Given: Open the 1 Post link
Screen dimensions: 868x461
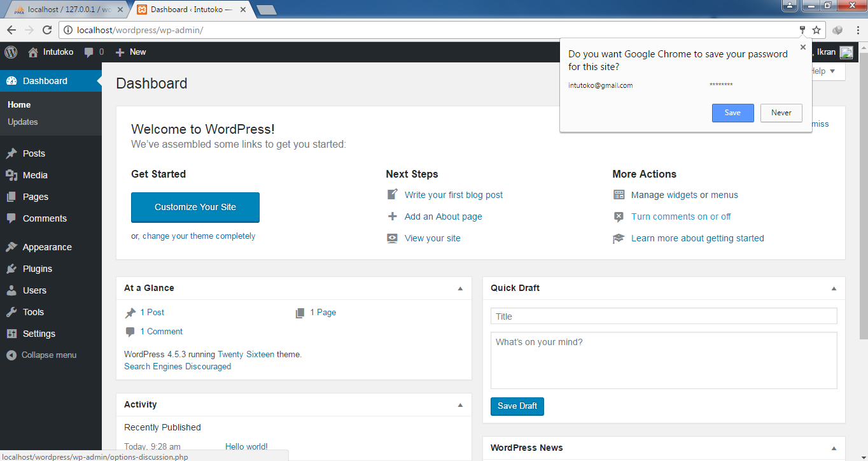Looking at the screenshot, I should [152, 313].
